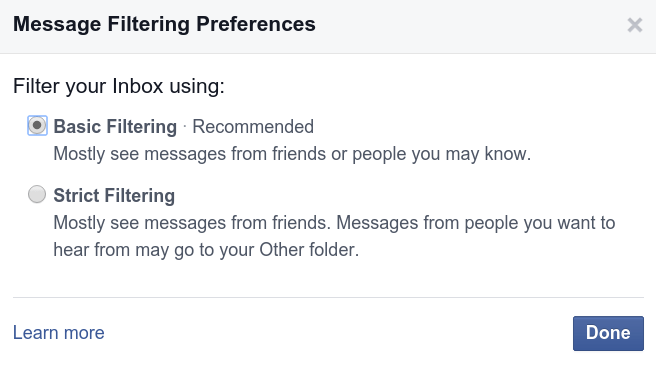Choose the Strict Filtering radio button

(x=37, y=194)
